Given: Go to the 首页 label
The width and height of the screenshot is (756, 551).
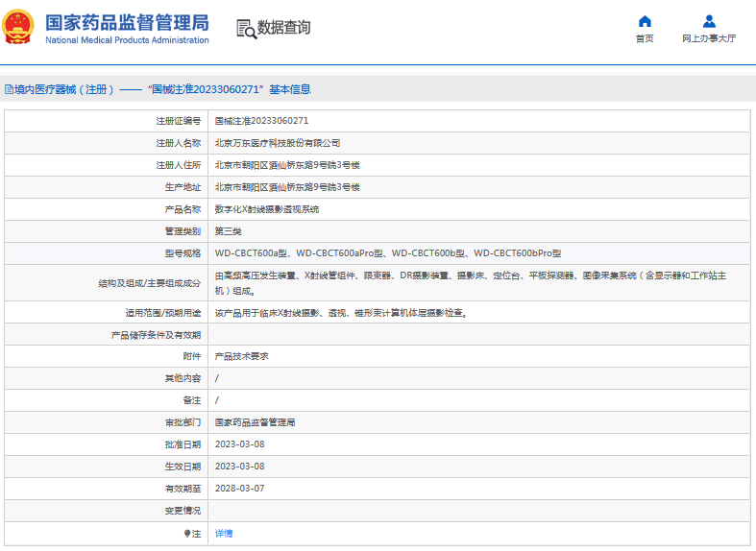Looking at the screenshot, I should [x=645, y=38].
